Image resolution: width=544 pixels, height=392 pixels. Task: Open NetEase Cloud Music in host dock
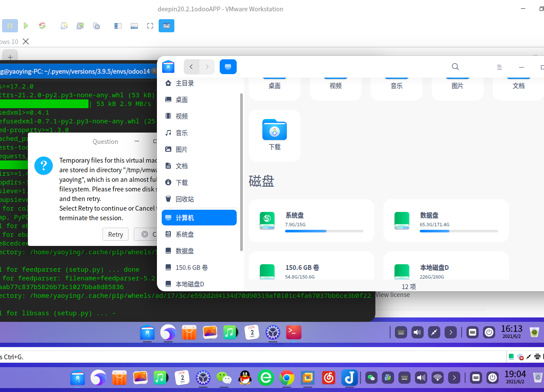[329, 378]
